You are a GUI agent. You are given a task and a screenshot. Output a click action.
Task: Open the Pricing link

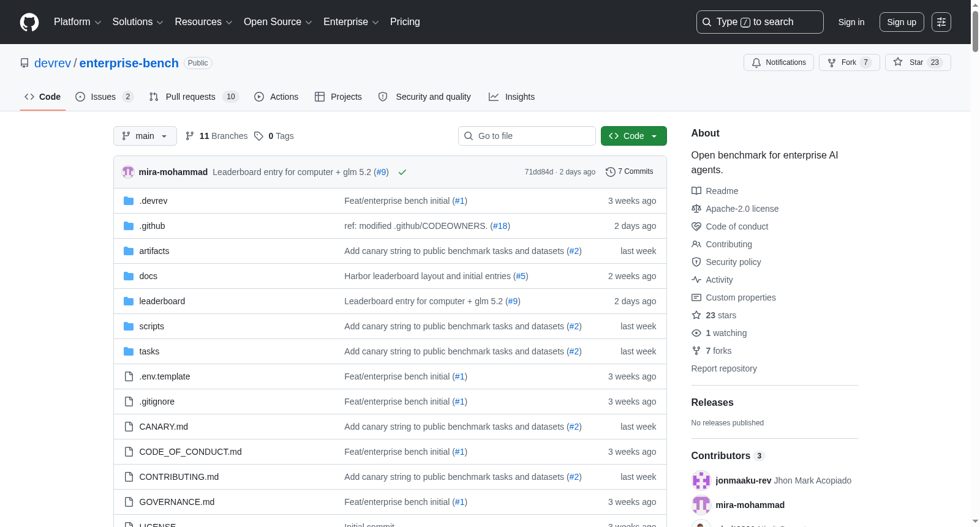coord(405,22)
